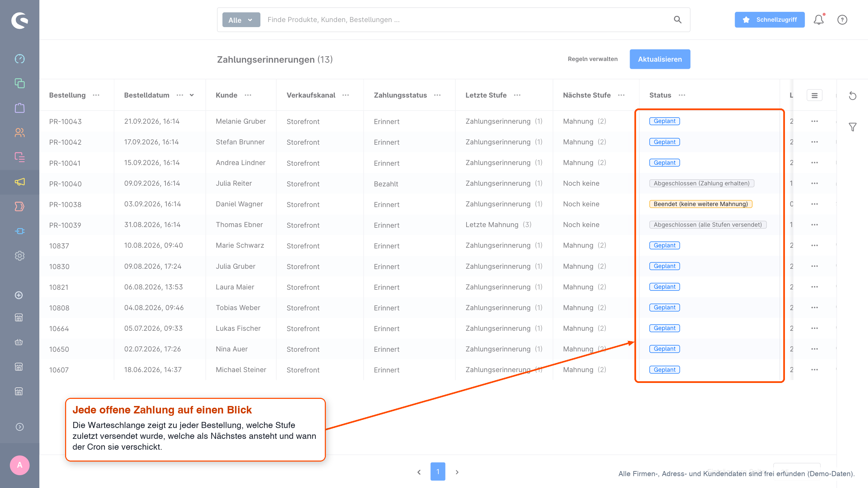This screenshot has height=488, width=868.
Task: Go to next page arrow in pagination
Action: (457, 472)
